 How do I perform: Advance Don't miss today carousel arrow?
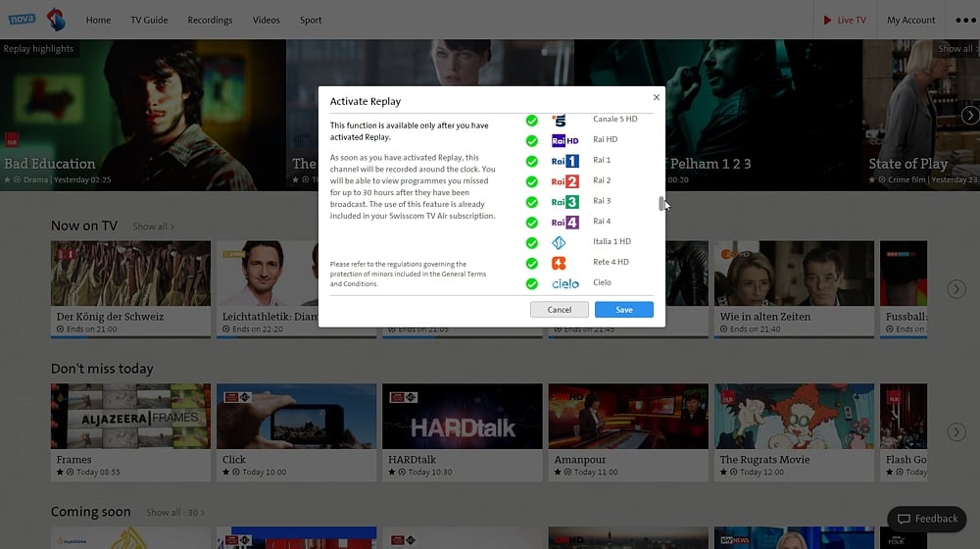coord(956,432)
